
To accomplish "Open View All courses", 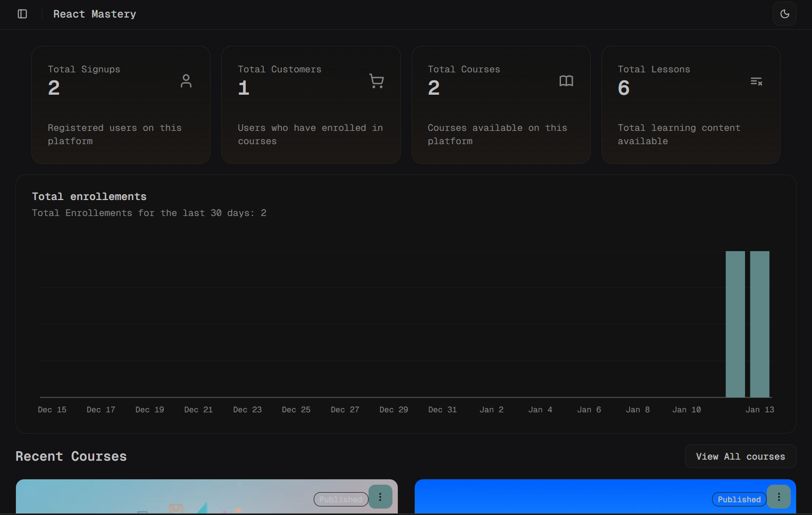I will point(740,456).
